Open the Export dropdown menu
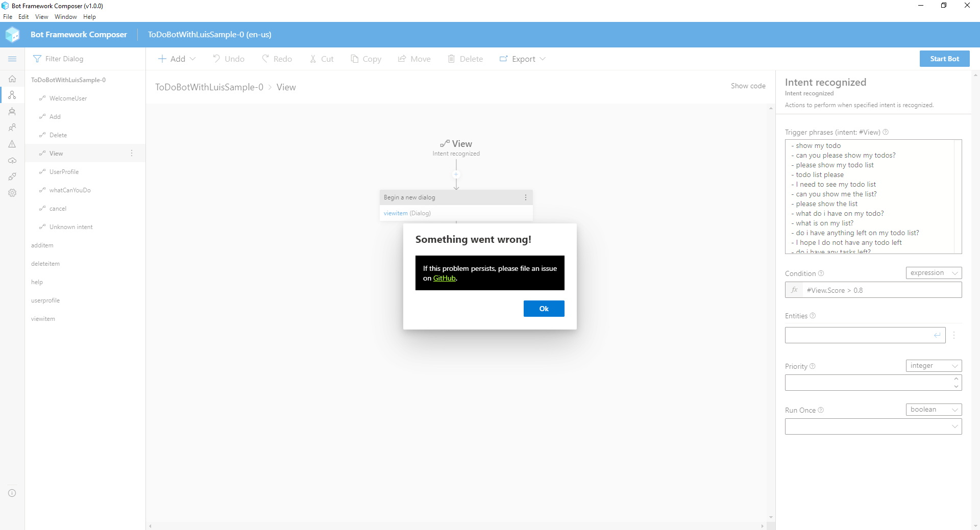This screenshot has width=980, height=530. click(523, 59)
